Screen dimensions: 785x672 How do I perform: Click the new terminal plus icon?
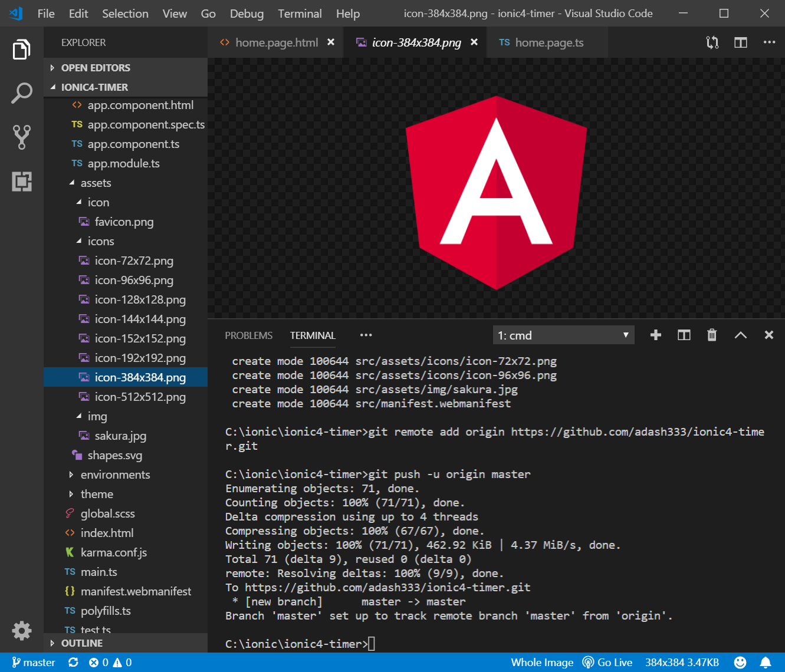pos(655,335)
